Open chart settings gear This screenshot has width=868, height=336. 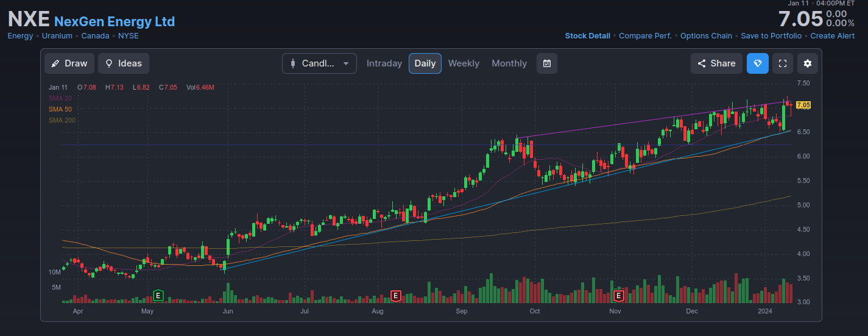tap(808, 63)
